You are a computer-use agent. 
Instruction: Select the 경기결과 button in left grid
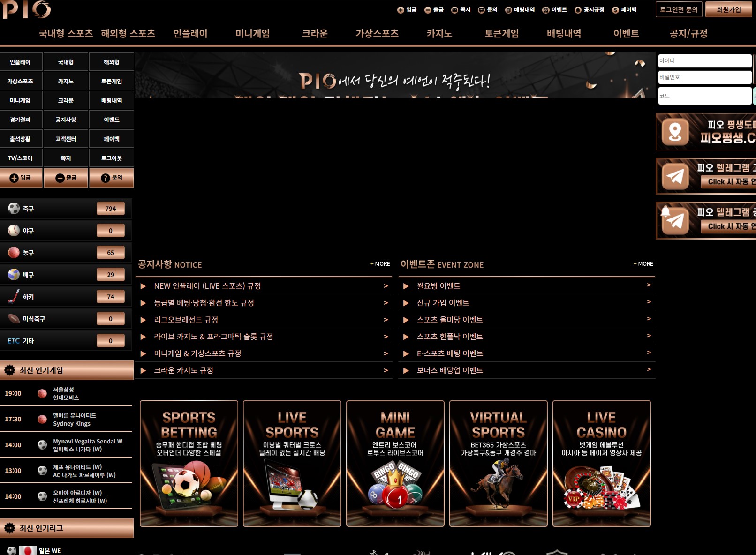pyautogui.click(x=20, y=120)
